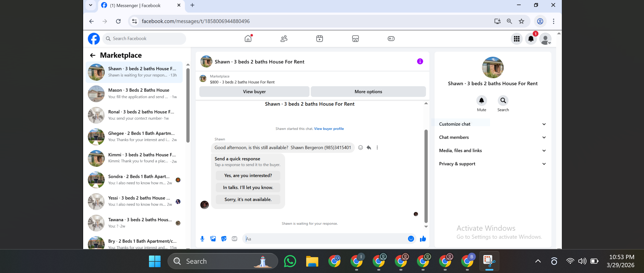Open Gaming controller navigation icon
The image size is (644, 273).
[391, 39]
